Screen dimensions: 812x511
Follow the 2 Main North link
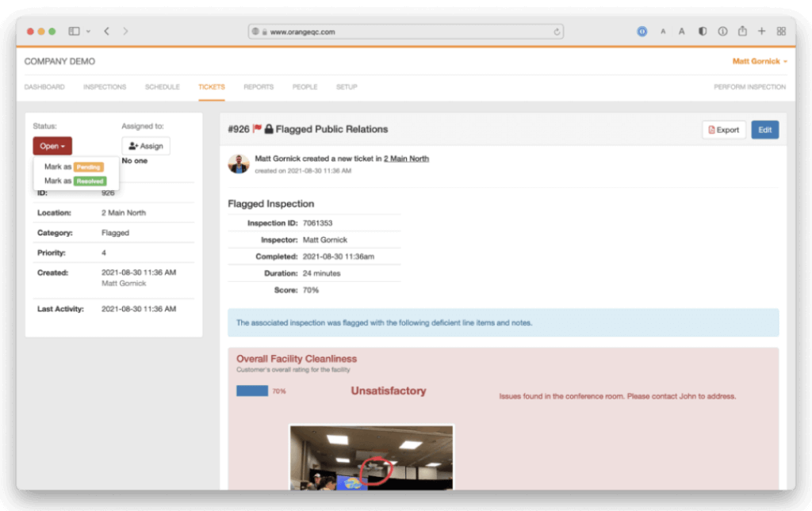(x=406, y=158)
